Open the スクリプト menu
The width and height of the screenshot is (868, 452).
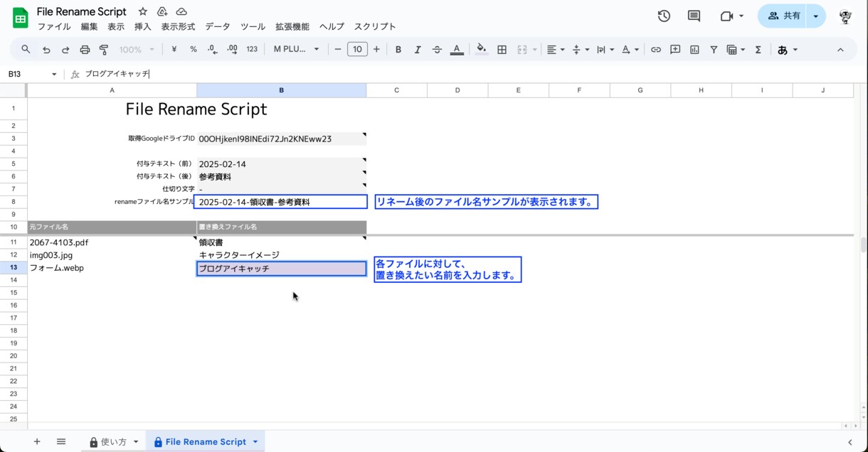(x=375, y=26)
